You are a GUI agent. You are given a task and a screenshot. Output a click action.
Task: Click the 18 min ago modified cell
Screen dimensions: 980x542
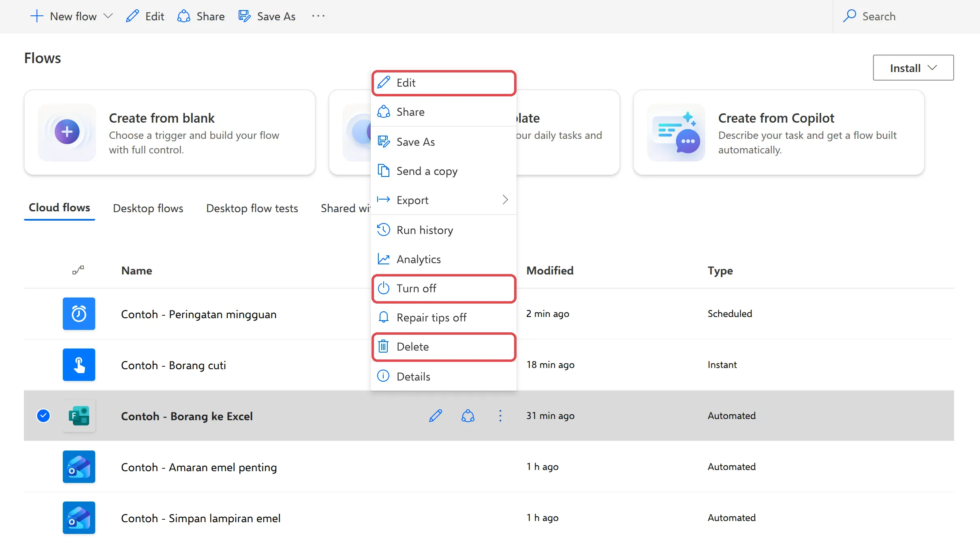(x=550, y=365)
